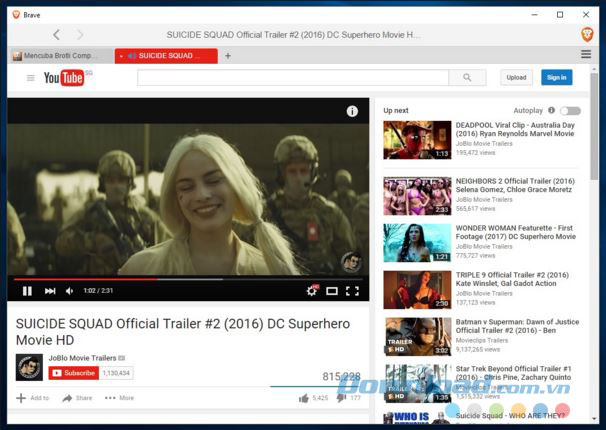606x430 pixels.
Task: Click the search magnifier button
Action: tap(467, 78)
